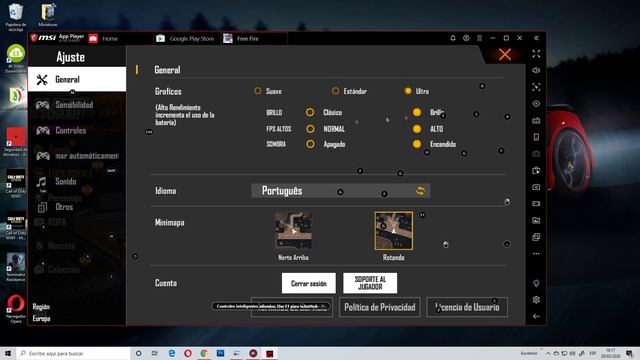Switch to the Google Play Store tab
The image size is (640, 360).
(x=186, y=38)
